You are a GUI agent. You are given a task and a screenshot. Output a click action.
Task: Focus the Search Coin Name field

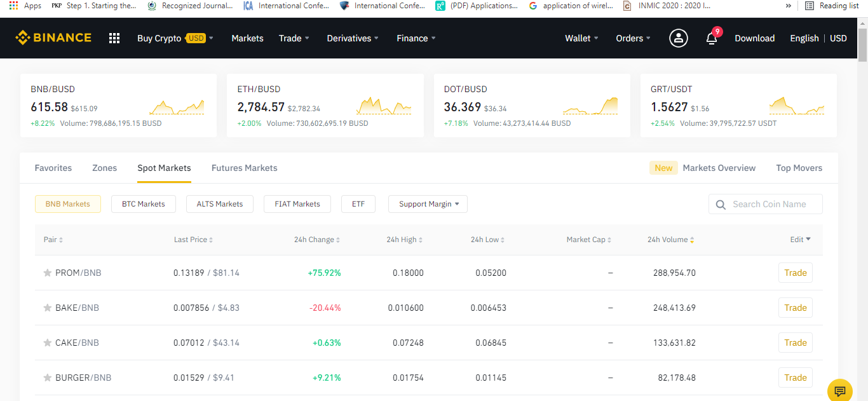coord(766,204)
